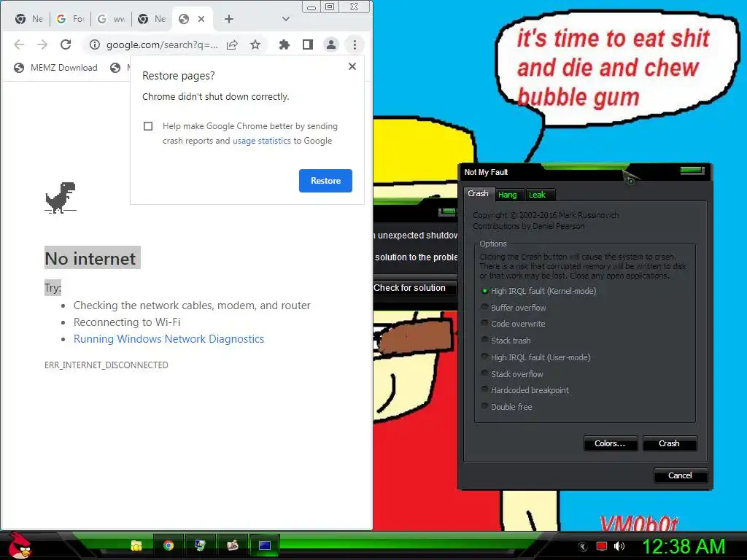This screenshot has width=747, height=560.
Task: Open the Angry Birds start button
Action: (19, 545)
